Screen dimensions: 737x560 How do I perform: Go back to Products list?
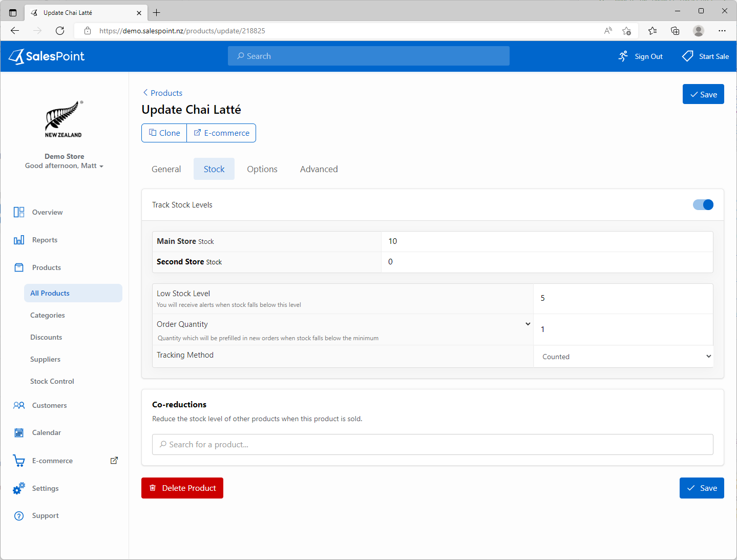click(162, 93)
